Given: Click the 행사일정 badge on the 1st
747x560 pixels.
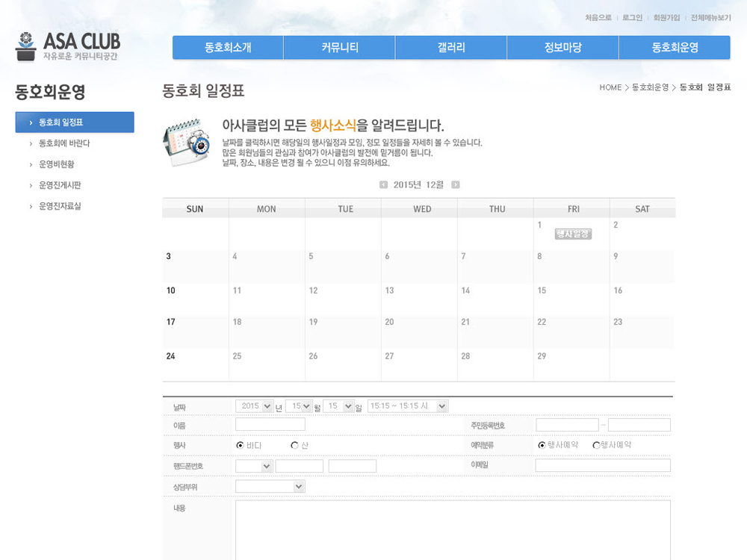Looking at the screenshot, I should (573, 234).
